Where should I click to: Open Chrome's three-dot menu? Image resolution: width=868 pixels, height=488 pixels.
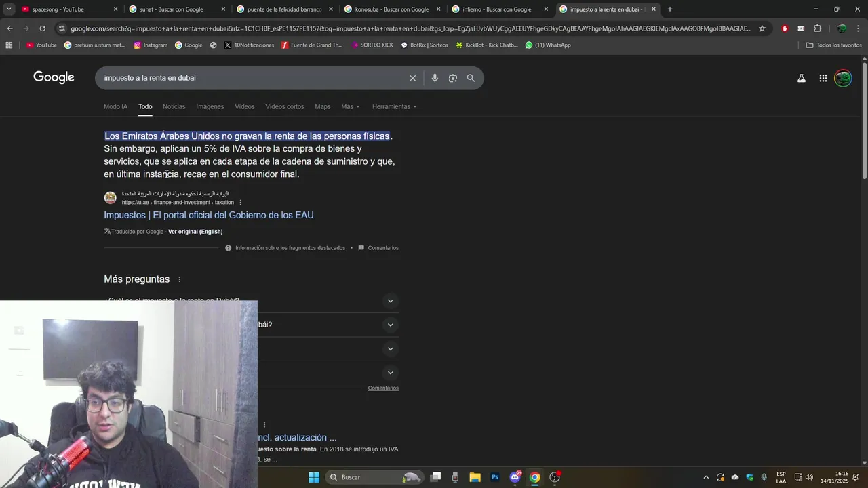click(x=858, y=28)
